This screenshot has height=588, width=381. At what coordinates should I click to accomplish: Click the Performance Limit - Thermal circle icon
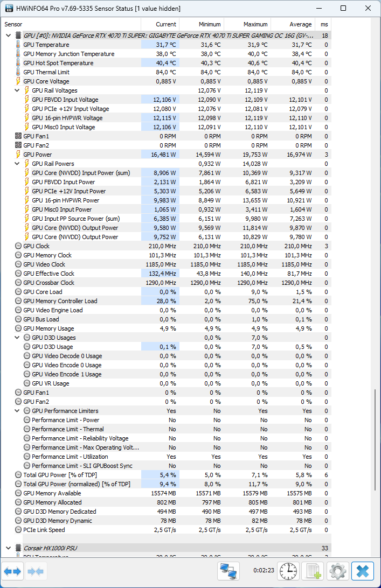tap(26, 429)
